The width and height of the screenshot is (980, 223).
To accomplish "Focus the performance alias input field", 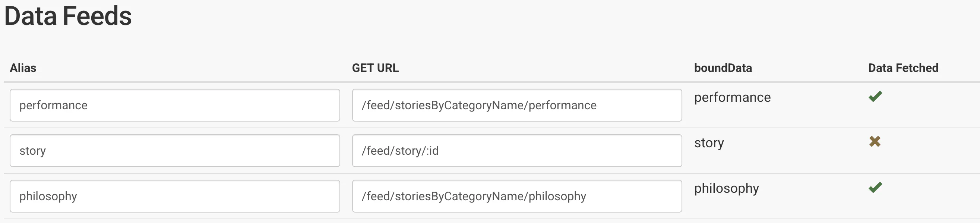I will [x=175, y=106].
